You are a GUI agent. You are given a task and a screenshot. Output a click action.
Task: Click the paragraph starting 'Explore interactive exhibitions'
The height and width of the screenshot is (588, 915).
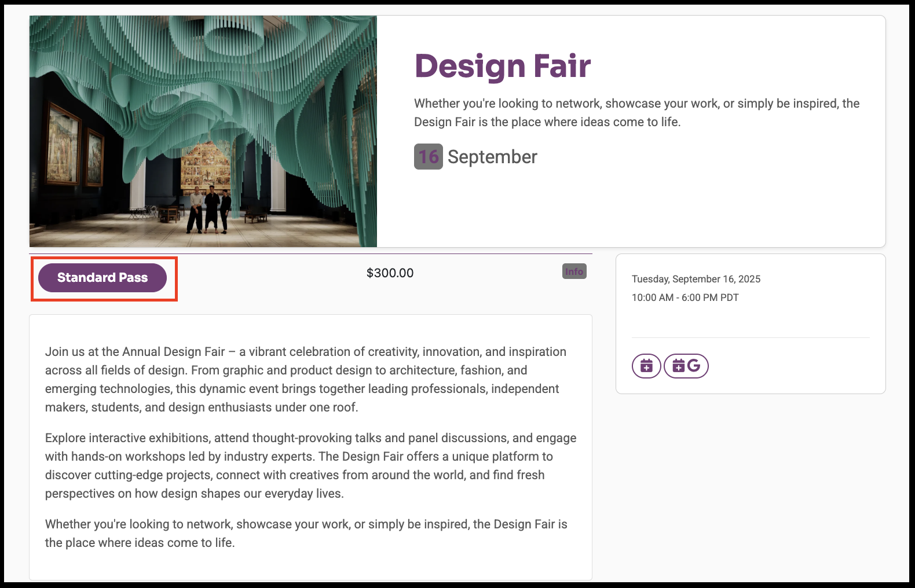pos(311,466)
